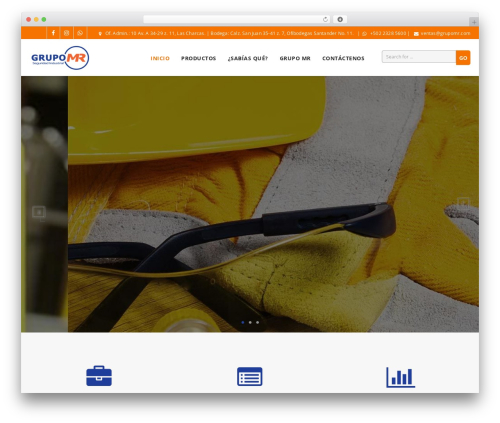Open the INICIO menu item
Viewport: 500px width, 423px height.
(160, 58)
